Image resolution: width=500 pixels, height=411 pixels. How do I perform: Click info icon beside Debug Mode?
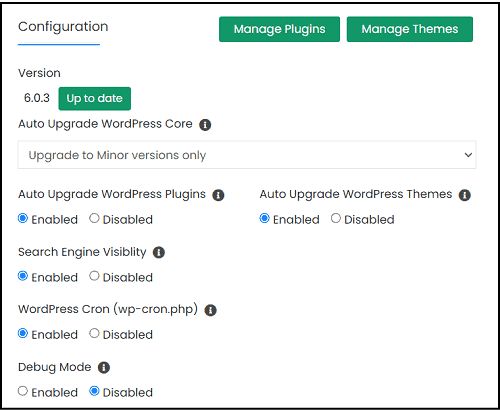104,368
